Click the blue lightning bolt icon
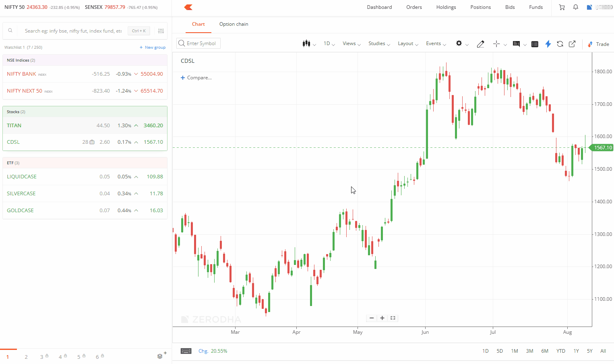The width and height of the screenshot is (614, 364). (x=548, y=44)
